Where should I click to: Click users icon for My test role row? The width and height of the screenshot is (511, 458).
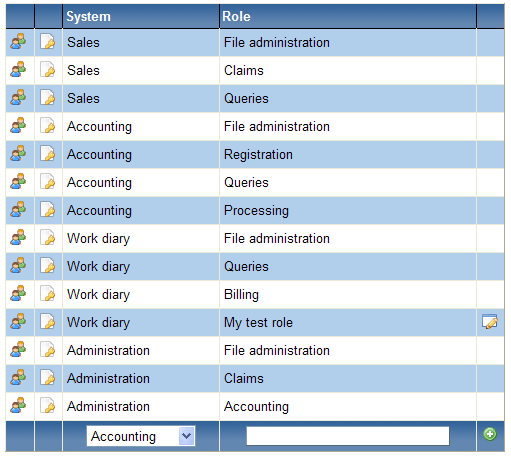(x=18, y=322)
